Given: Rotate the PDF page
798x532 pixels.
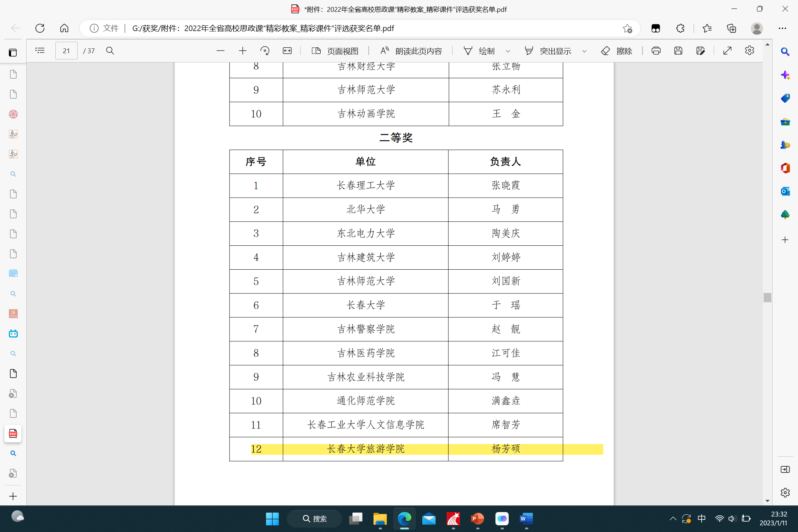Looking at the screenshot, I should tap(265, 51).
